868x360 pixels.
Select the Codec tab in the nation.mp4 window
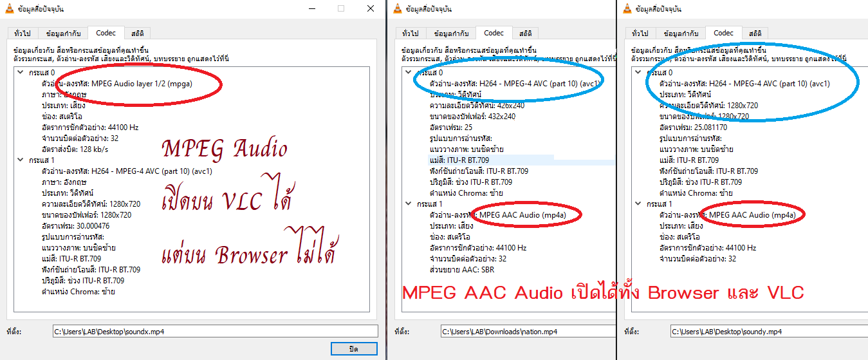[494, 33]
